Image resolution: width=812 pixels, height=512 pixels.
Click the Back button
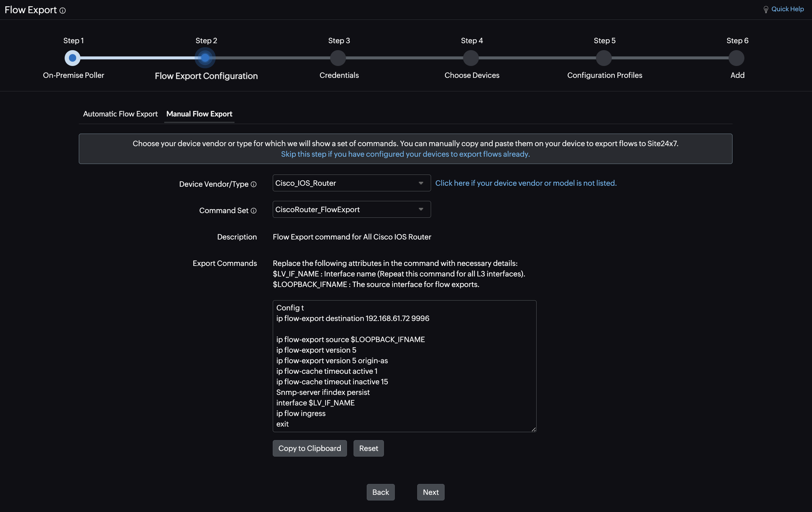click(x=380, y=492)
